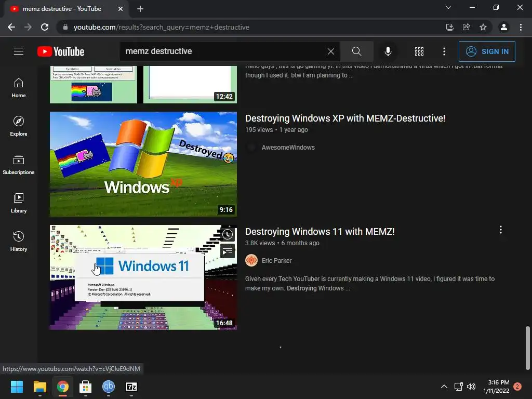Open Eric Parker channel name
This screenshot has width=532, height=399.
(x=276, y=261)
